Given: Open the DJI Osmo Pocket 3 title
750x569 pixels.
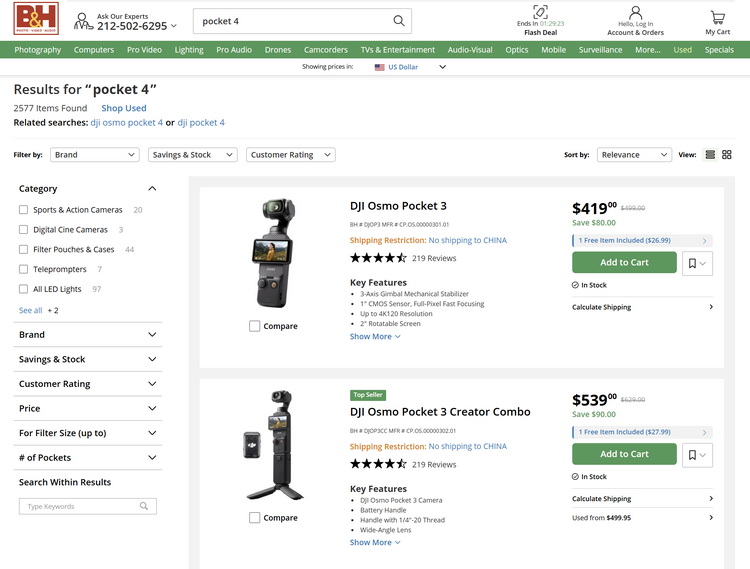Looking at the screenshot, I should pos(398,206).
